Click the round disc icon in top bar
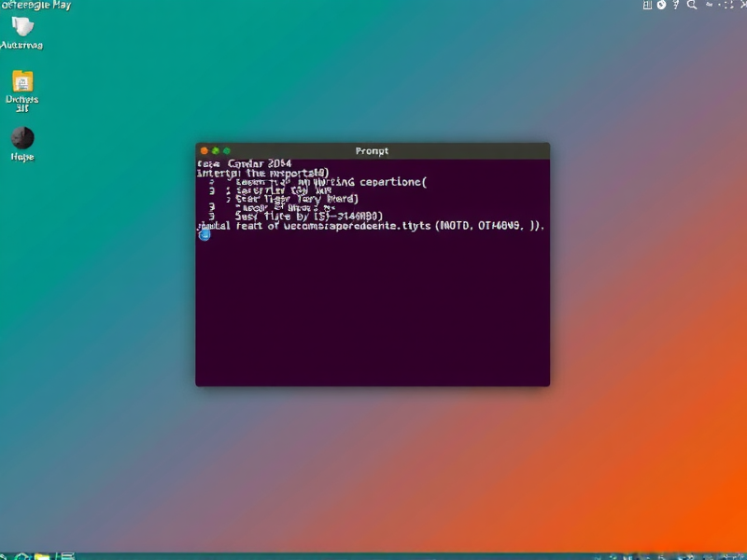 (661, 5)
